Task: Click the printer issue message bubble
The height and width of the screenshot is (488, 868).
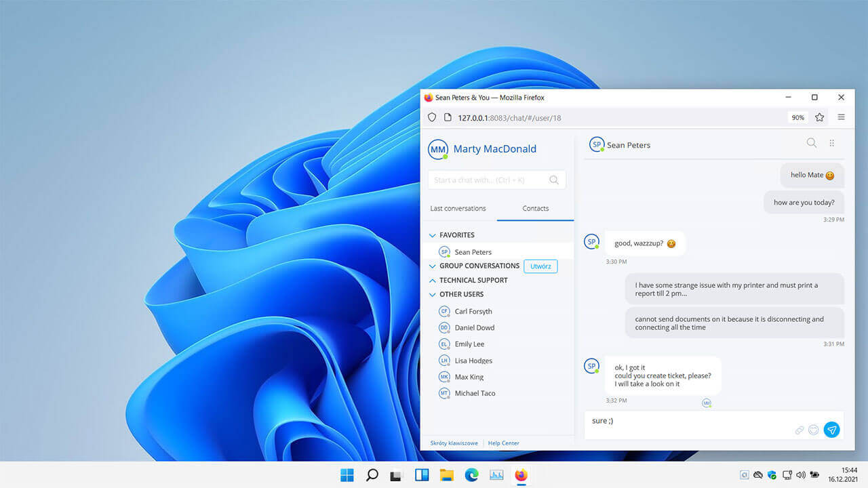Action: click(734, 289)
